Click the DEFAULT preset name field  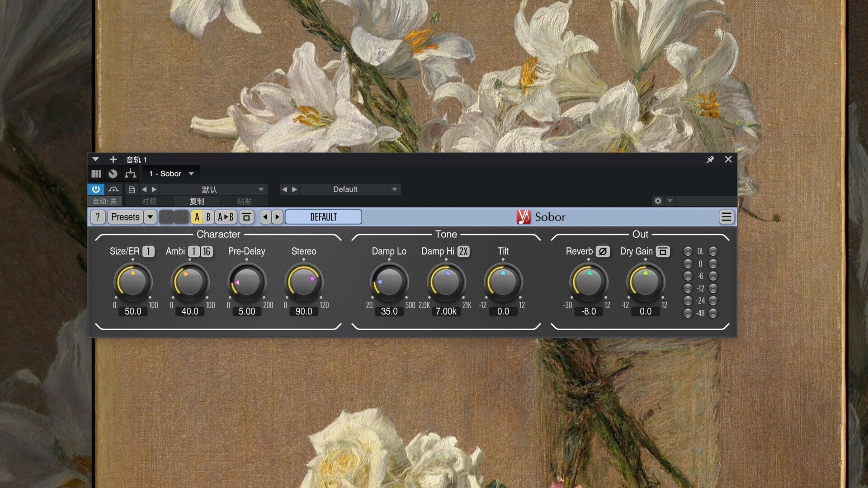(x=323, y=217)
